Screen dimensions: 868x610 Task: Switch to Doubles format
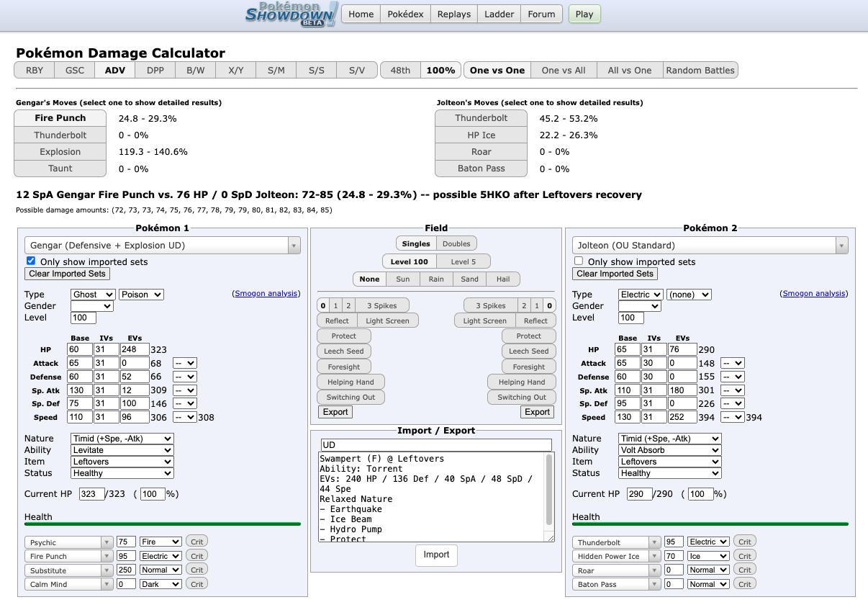pyautogui.click(x=456, y=243)
